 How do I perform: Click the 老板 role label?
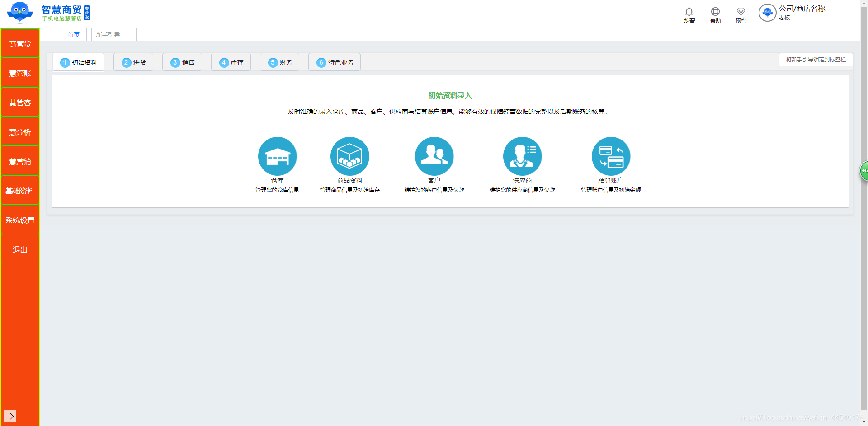point(784,18)
